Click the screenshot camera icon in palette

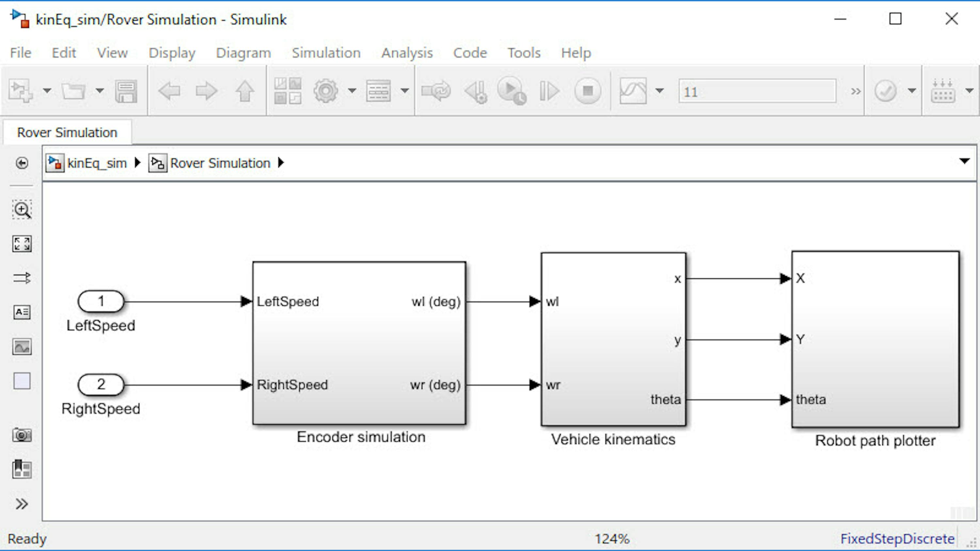click(x=22, y=435)
